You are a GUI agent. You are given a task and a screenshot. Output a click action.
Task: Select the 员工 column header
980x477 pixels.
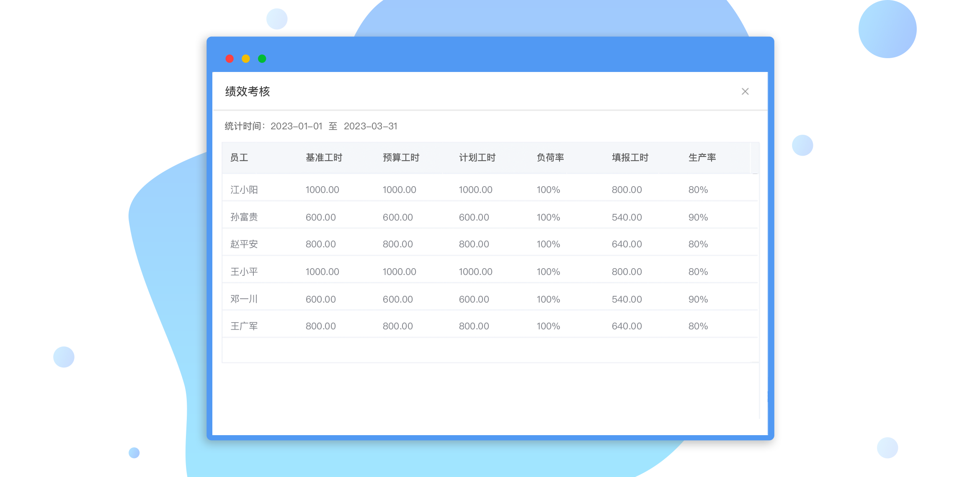[239, 157]
